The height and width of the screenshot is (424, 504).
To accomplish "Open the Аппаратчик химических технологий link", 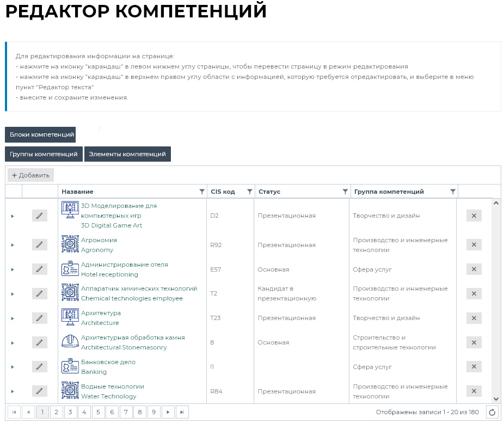I will pyautogui.click(x=139, y=288).
